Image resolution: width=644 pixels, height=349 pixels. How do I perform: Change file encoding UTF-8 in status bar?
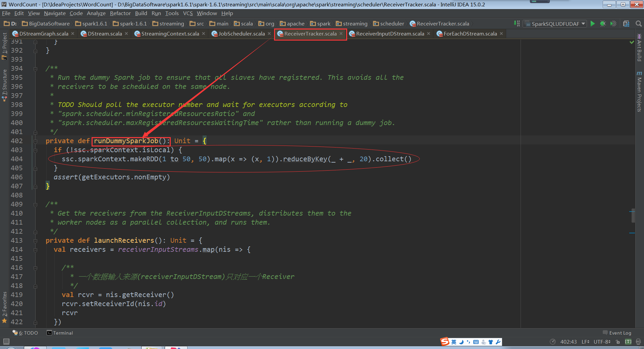click(x=602, y=342)
